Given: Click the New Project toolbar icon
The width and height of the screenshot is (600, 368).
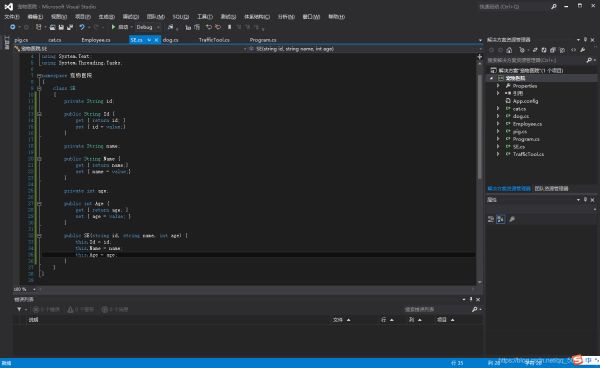Looking at the screenshot, I should pyautogui.click(x=38, y=27).
